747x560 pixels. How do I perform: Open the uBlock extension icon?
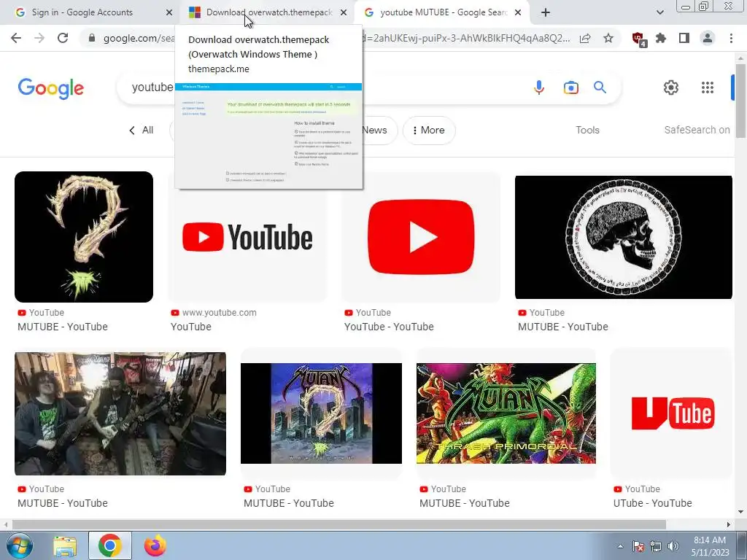(x=638, y=39)
